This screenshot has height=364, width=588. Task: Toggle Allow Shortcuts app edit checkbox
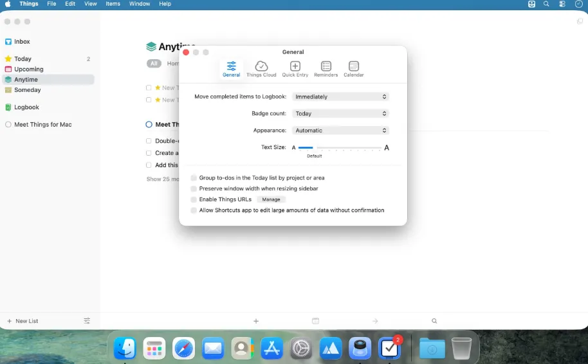[x=194, y=210]
